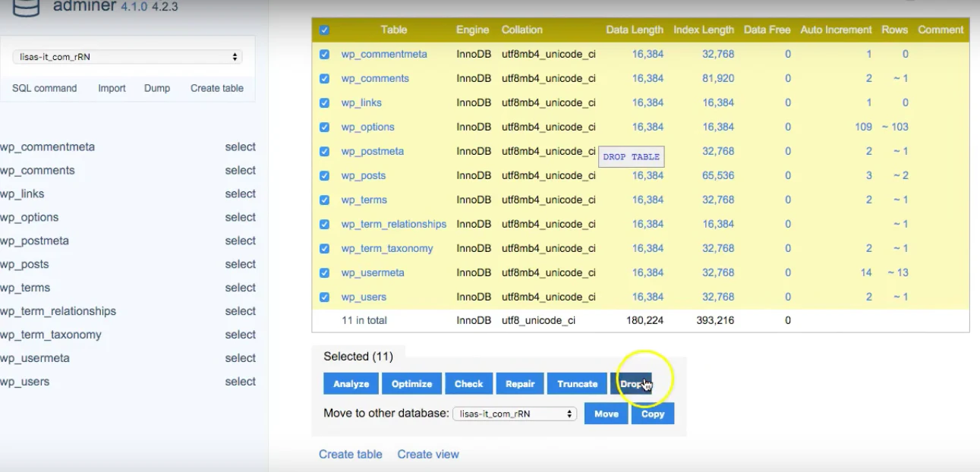The width and height of the screenshot is (980, 472).
Task: Click the Table column header
Action: coord(394,30)
